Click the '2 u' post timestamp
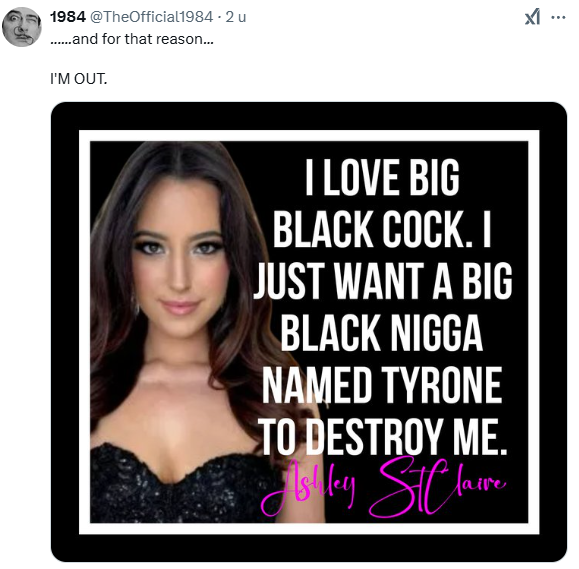Viewport: 579px width, 569px height. 236,17
